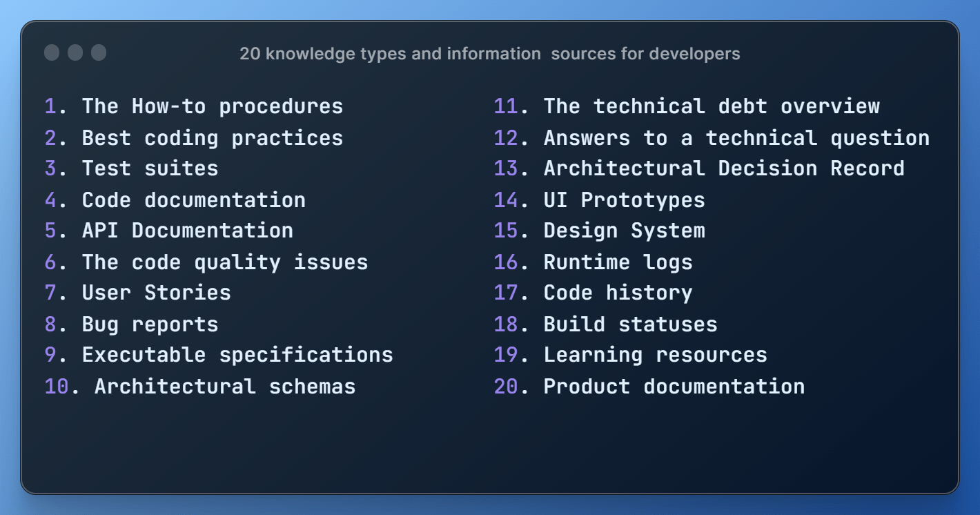Screen dimensions: 980x515
Task: Click the rightmost gray window control dot
Action: point(99,52)
